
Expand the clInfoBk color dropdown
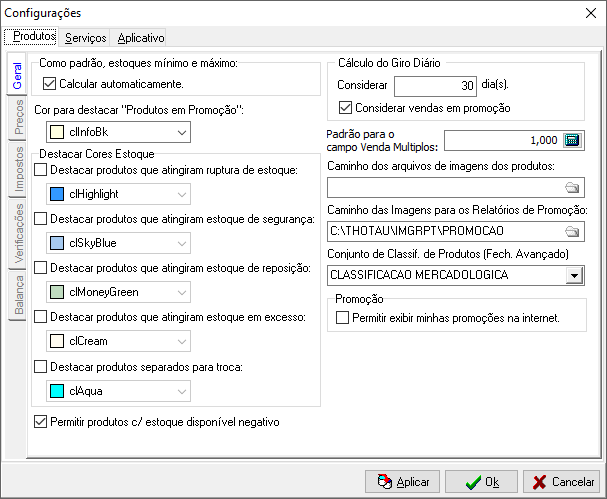coord(181,132)
